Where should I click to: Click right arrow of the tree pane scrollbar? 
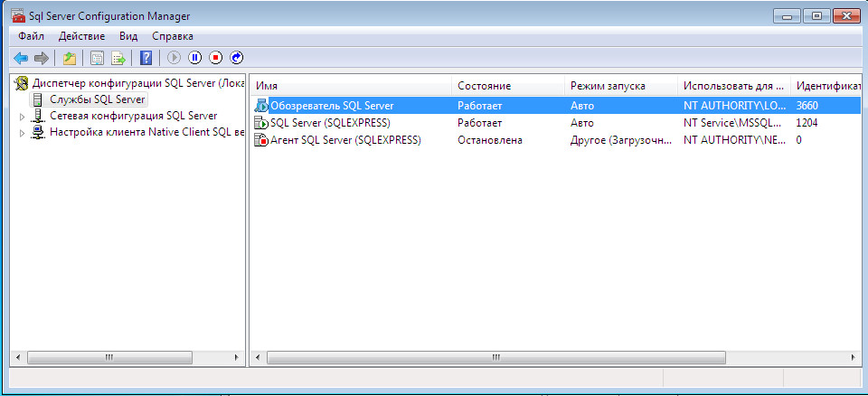tap(237, 358)
